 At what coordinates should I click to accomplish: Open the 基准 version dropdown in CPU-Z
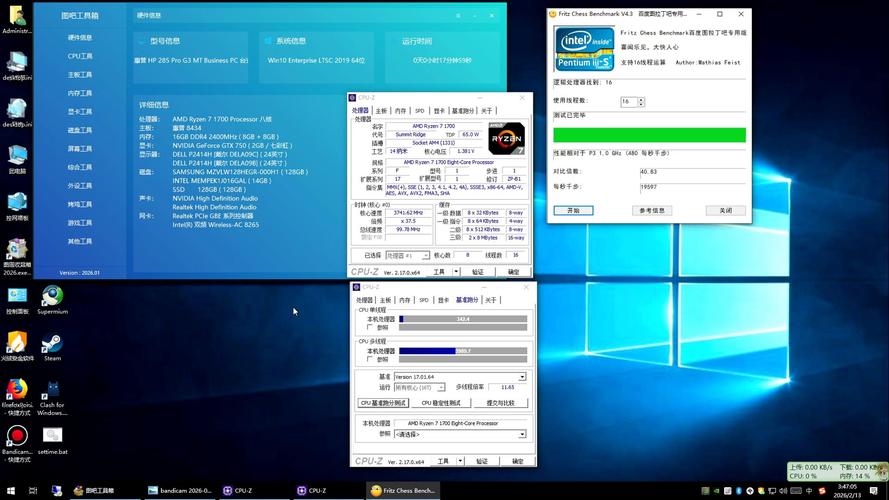459,377
